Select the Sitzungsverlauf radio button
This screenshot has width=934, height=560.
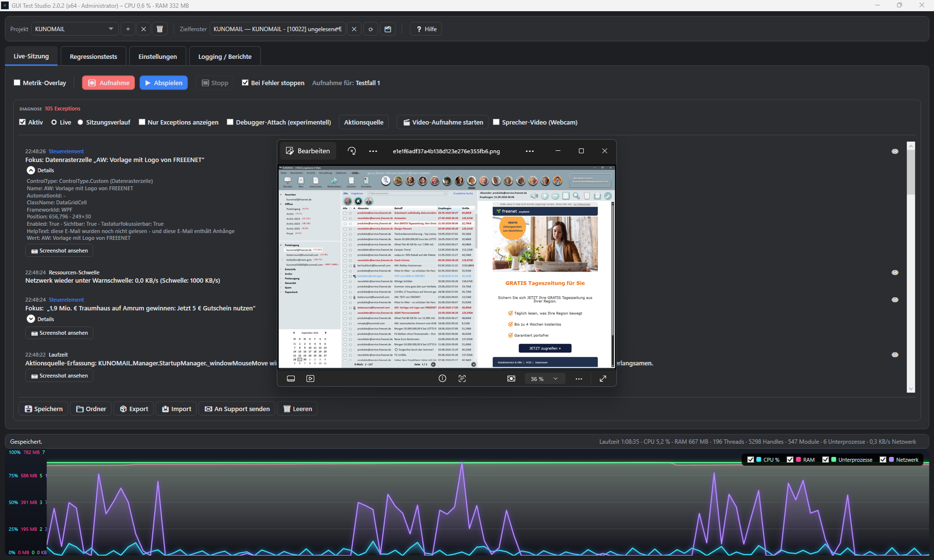point(80,122)
